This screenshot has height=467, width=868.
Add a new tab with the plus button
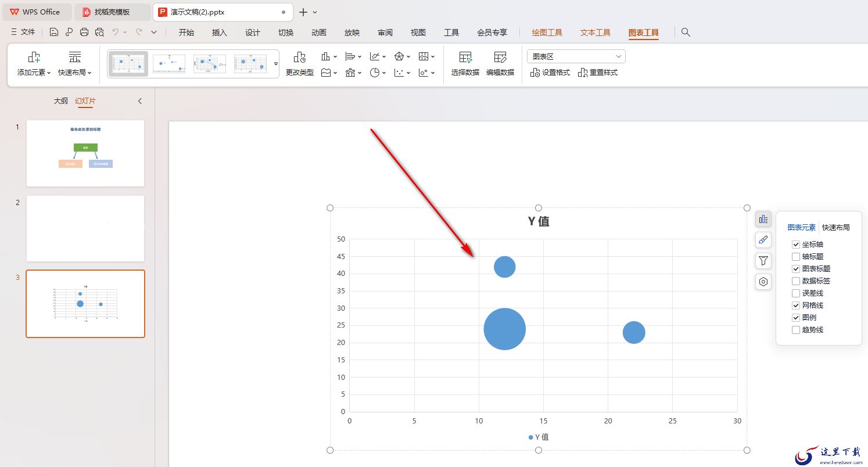pos(303,12)
